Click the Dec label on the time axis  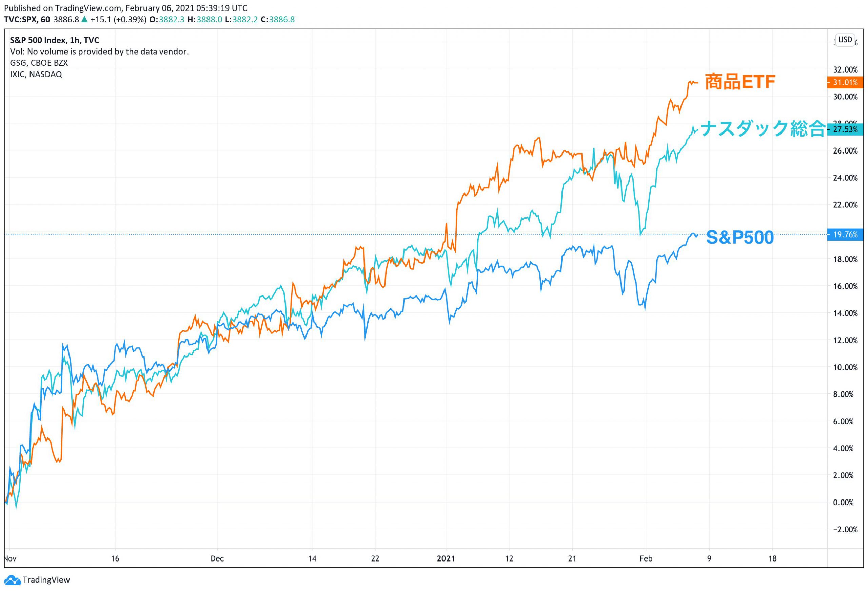(x=217, y=559)
